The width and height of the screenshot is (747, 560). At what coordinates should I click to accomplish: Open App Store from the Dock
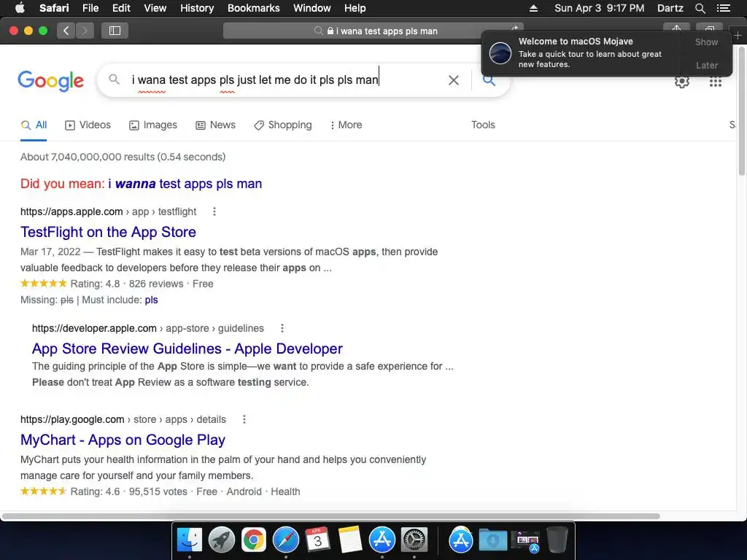382,540
